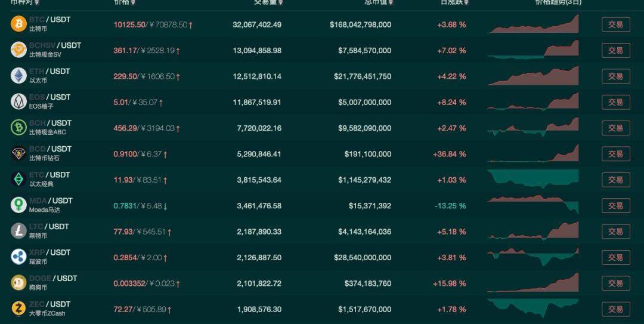Screen dimensions: 644x324
Task: Click the Litecoin LTC coin icon
Action: 18,231
